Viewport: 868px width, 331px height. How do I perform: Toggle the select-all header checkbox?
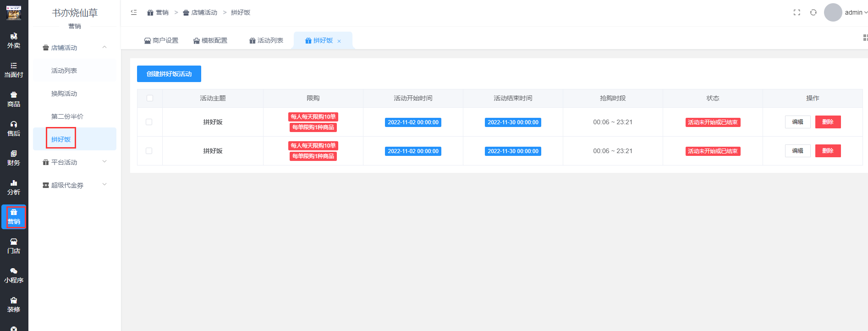click(150, 98)
